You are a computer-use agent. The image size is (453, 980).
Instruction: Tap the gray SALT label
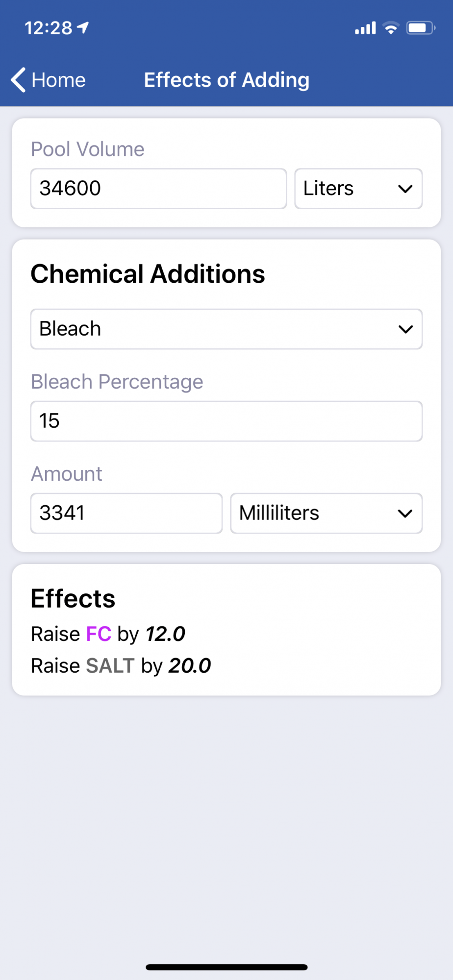(x=110, y=666)
